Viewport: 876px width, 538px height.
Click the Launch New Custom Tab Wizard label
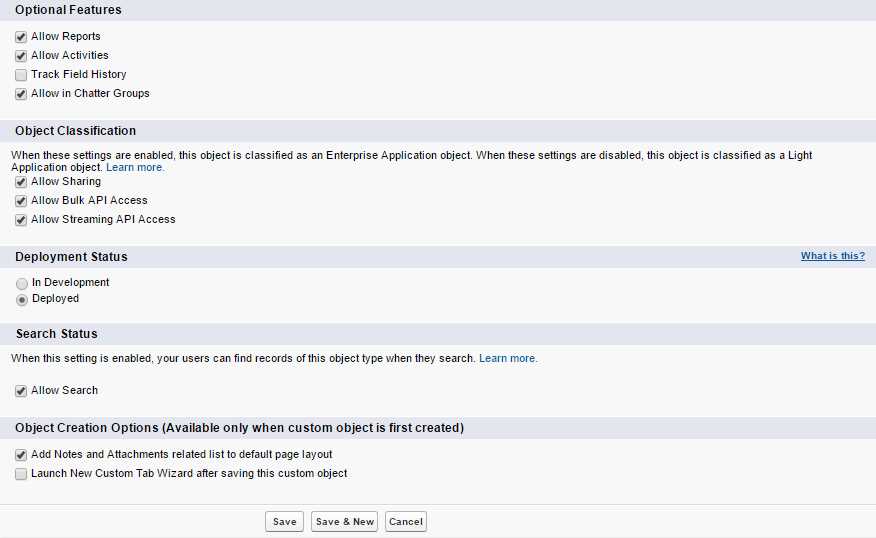[x=189, y=473]
